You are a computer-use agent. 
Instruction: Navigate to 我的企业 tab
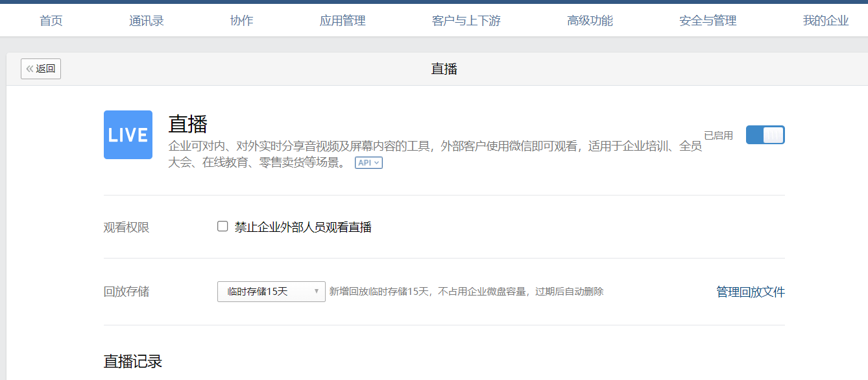(x=826, y=21)
